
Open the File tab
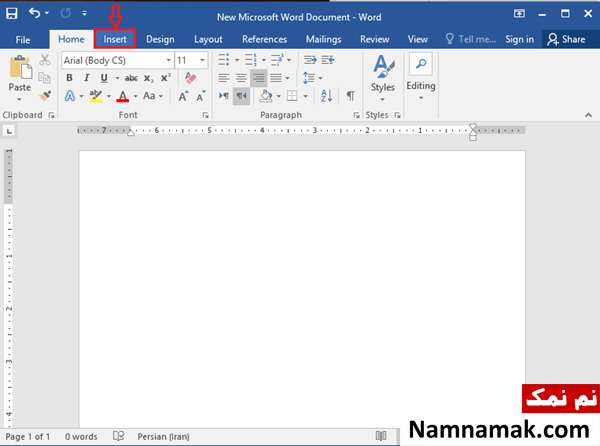tap(23, 39)
